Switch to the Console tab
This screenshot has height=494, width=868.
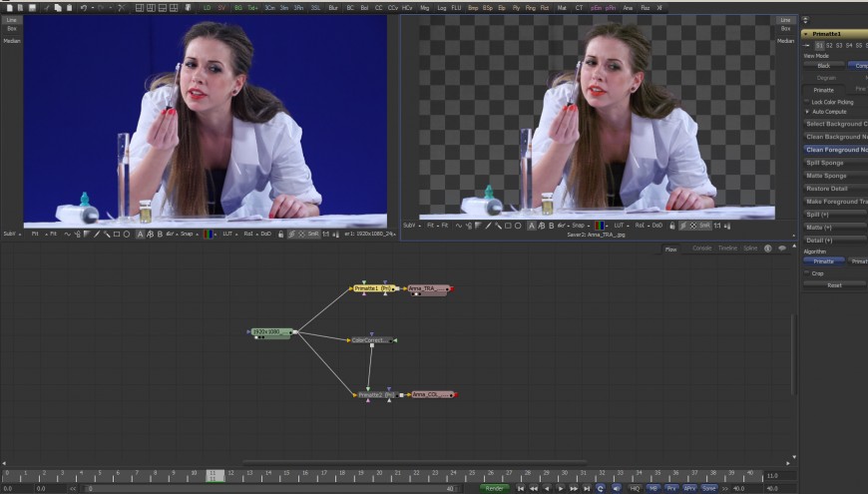tap(702, 247)
